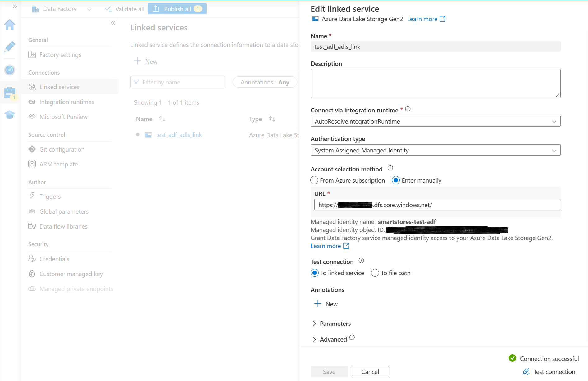Open Customer managed key
588x381 pixels.
point(71,274)
